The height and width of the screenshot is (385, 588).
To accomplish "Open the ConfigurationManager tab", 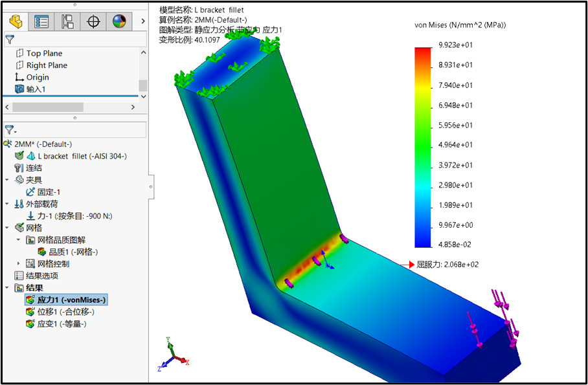I will [67, 21].
